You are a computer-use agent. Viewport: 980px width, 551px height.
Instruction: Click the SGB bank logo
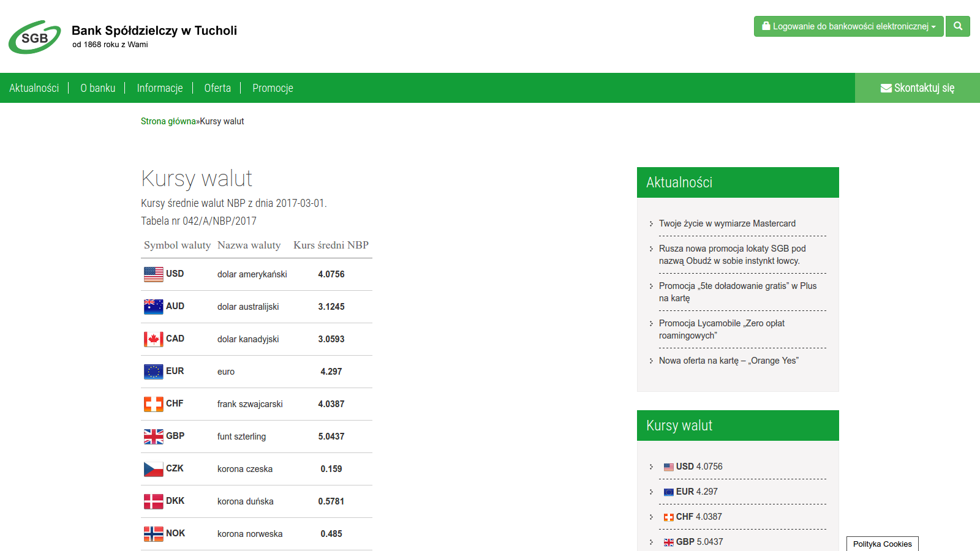[35, 37]
